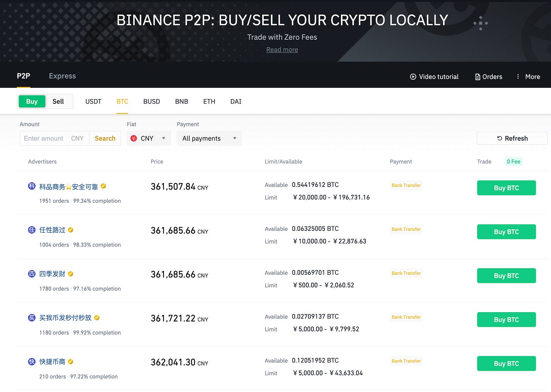Click the 科品商务 advertiser avatar
The width and height of the screenshot is (551, 392).
[x=32, y=186]
